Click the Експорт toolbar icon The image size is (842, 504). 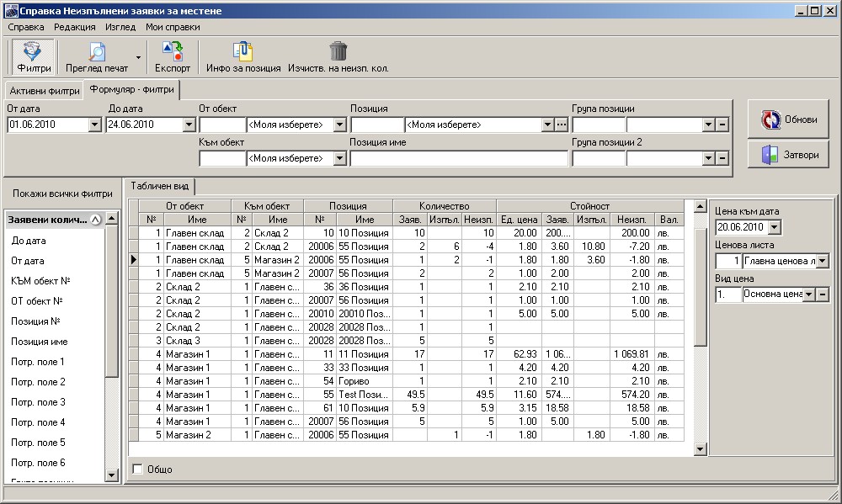click(173, 57)
